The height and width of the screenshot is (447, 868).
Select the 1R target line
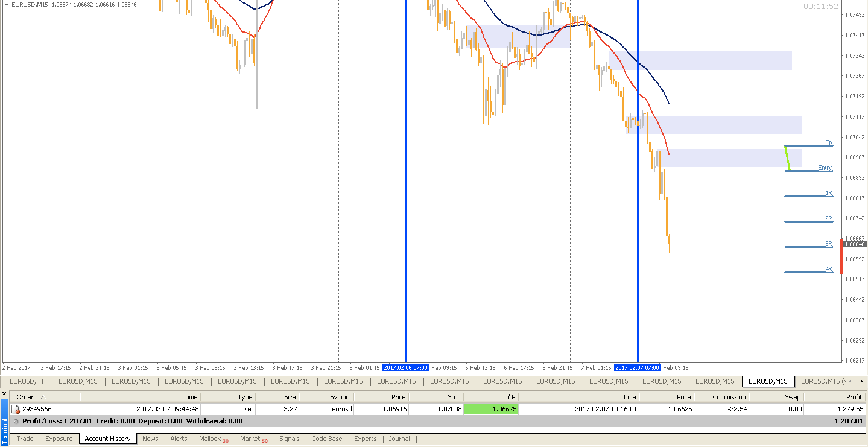point(808,197)
